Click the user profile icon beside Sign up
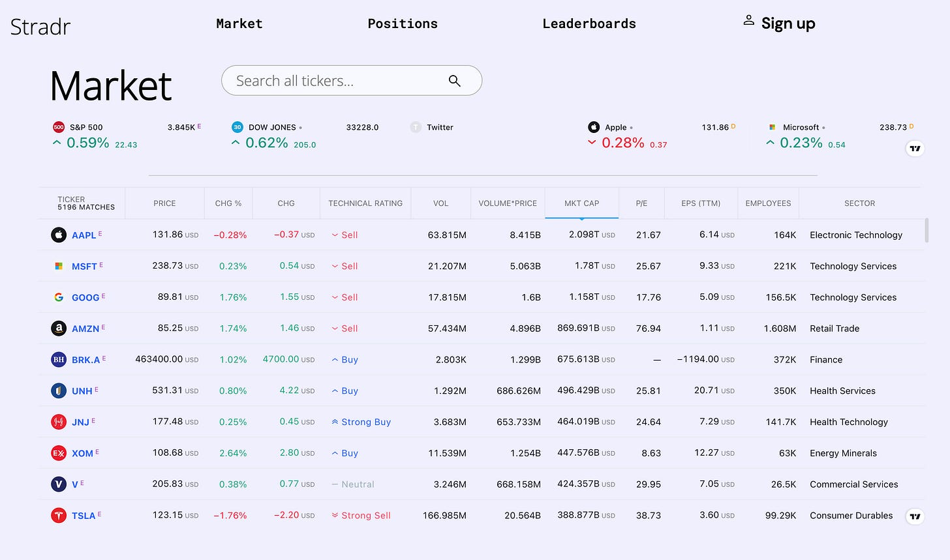The width and height of the screenshot is (950, 560). pos(748,21)
